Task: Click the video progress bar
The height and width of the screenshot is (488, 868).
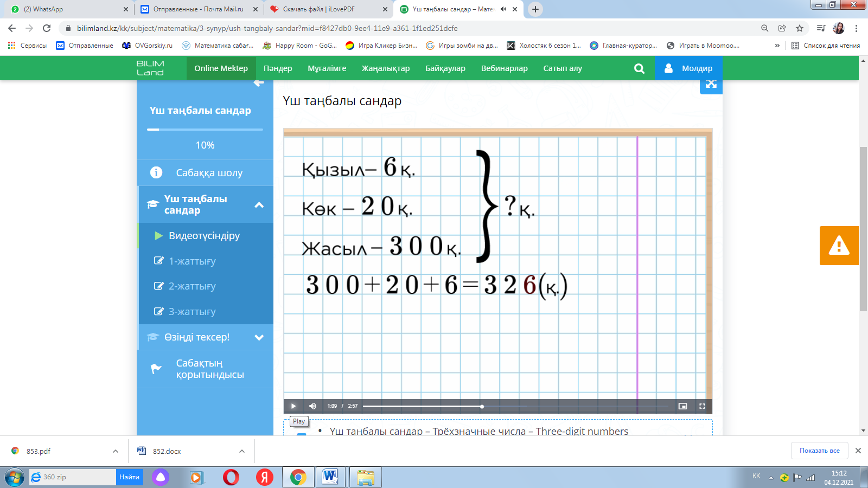Action: coord(515,406)
